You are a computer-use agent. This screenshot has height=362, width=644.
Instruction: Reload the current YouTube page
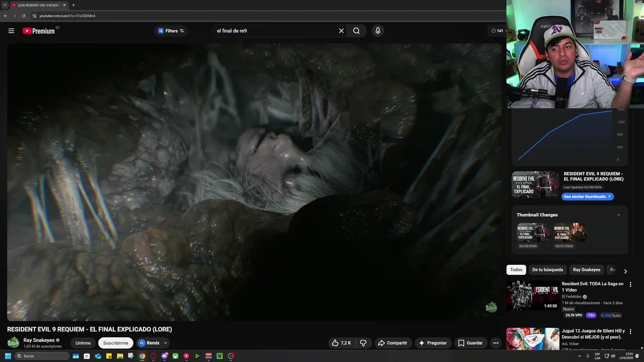tap(24, 16)
